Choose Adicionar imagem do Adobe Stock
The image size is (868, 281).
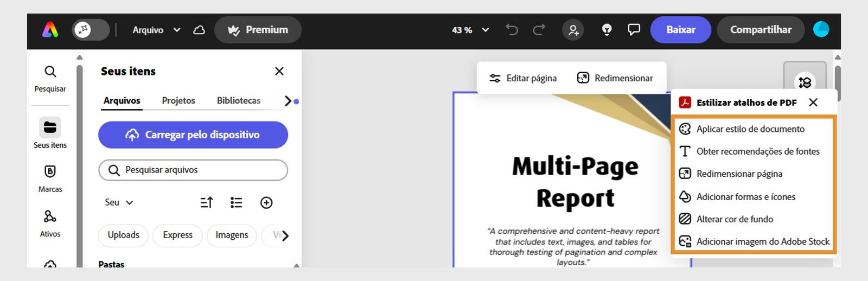(x=754, y=241)
